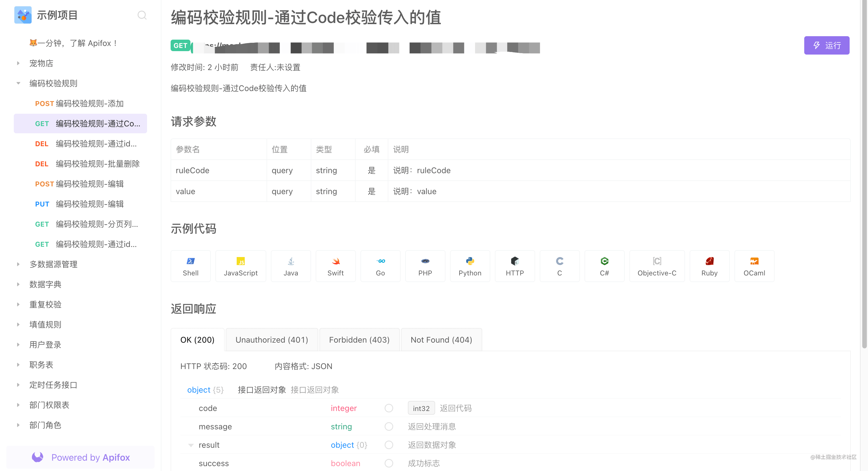
Task: Collapse the 编码校验规则 folder
Action: pyautogui.click(x=18, y=83)
